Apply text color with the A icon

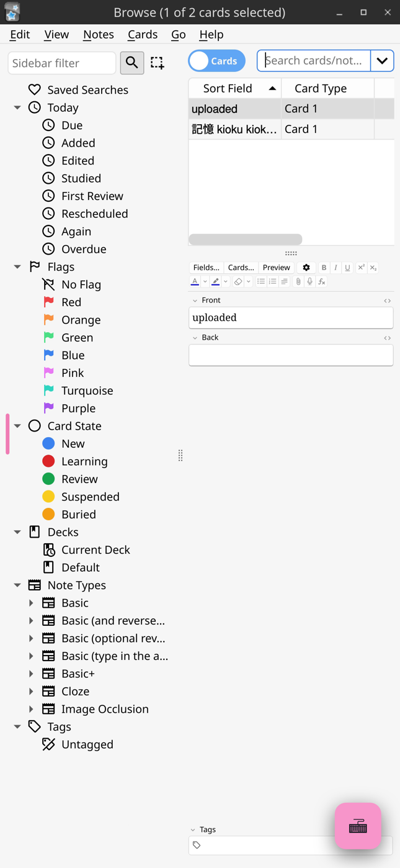195,282
